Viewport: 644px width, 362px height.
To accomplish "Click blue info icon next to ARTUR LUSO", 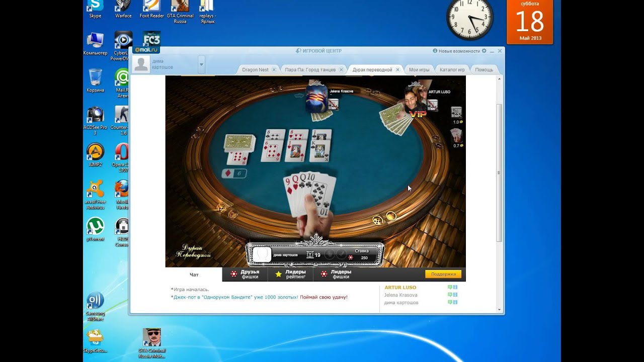I will (x=455, y=287).
